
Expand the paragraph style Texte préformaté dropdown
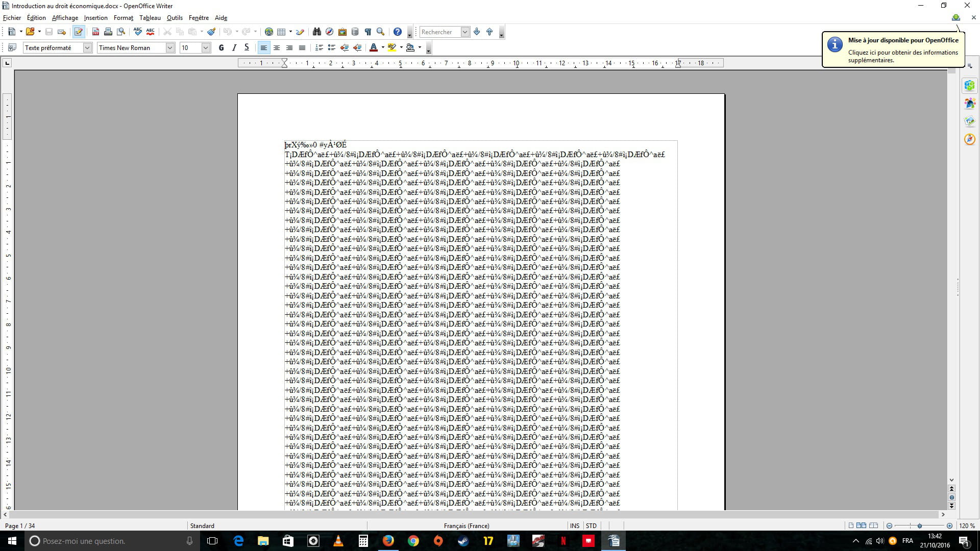[87, 47]
